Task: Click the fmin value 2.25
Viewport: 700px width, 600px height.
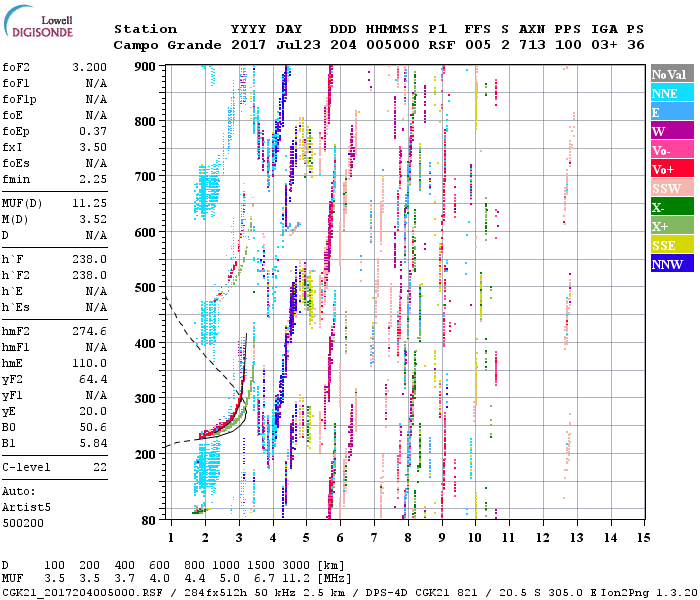Action: point(93,179)
